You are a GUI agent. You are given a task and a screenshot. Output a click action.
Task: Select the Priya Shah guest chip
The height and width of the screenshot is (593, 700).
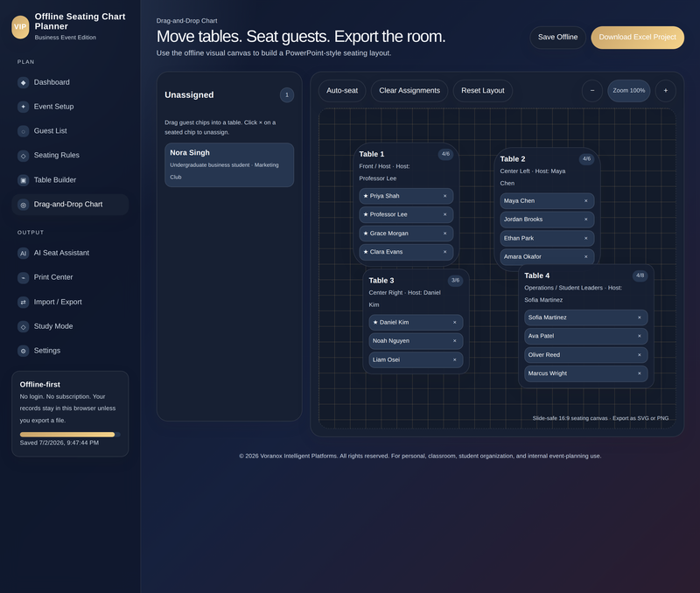406,196
